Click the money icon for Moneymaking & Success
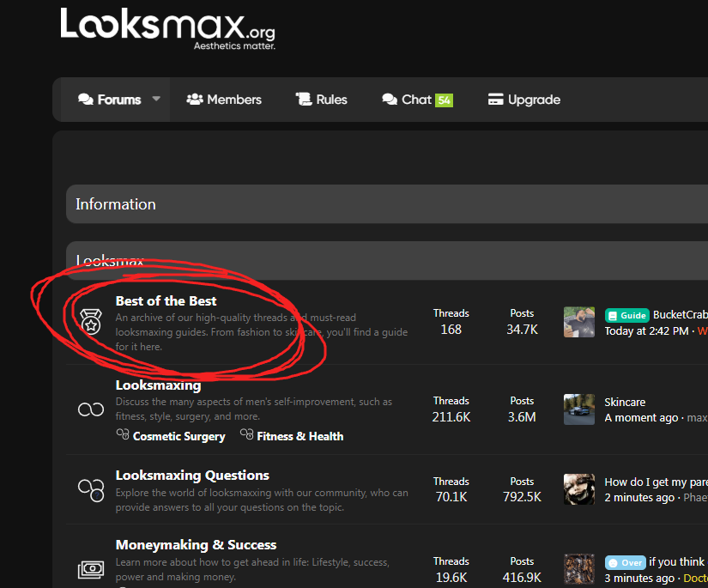Viewport: 708px width, 588px height. pos(91,569)
